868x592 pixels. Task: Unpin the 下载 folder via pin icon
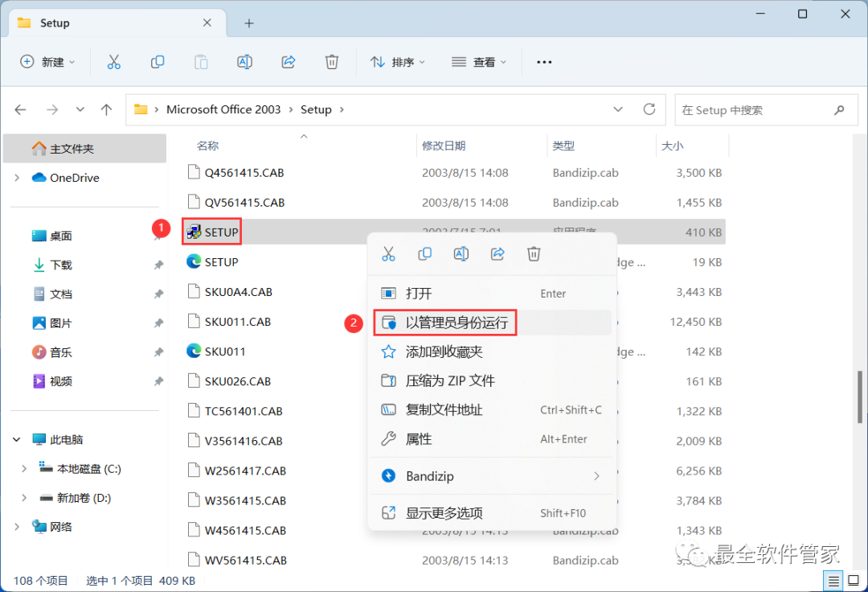click(159, 265)
